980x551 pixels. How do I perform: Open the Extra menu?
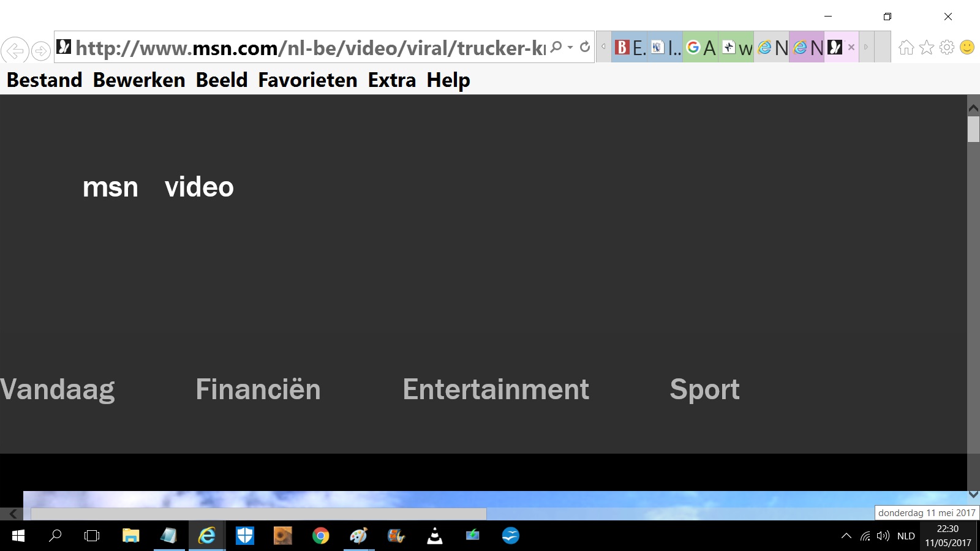pos(392,80)
